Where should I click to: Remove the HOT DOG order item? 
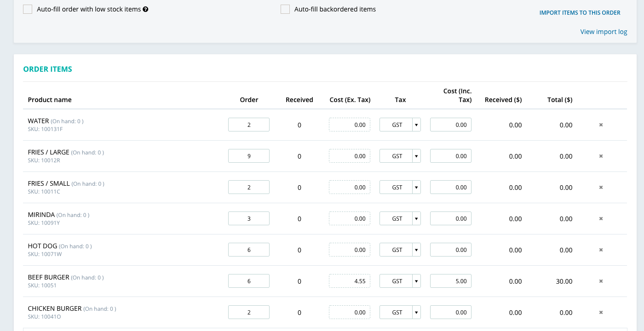coord(601,250)
